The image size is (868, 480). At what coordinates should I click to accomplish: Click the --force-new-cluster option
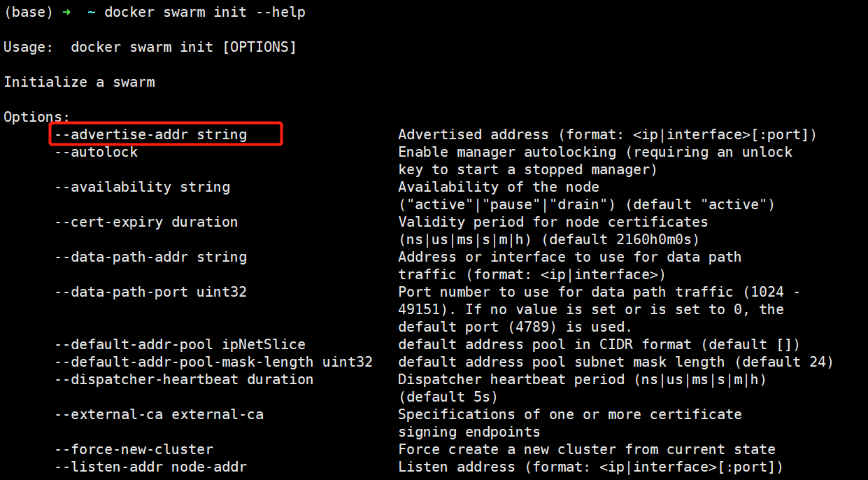click(x=134, y=449)
